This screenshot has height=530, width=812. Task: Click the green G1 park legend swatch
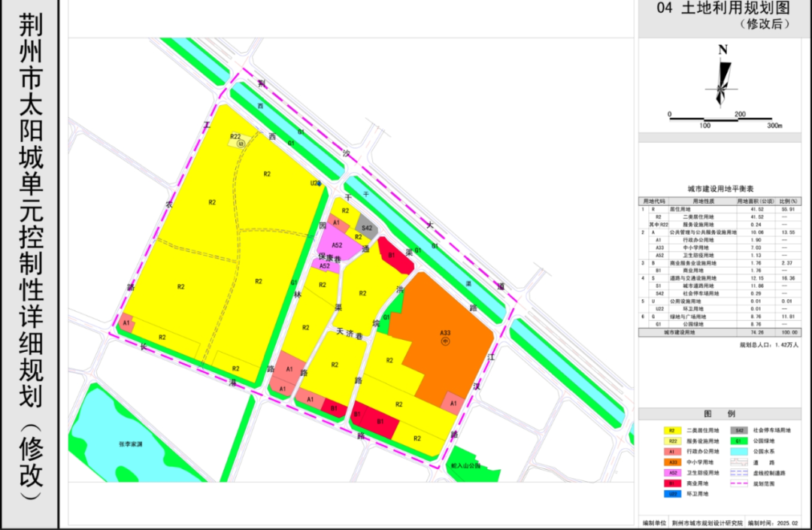tap(739, 441)
